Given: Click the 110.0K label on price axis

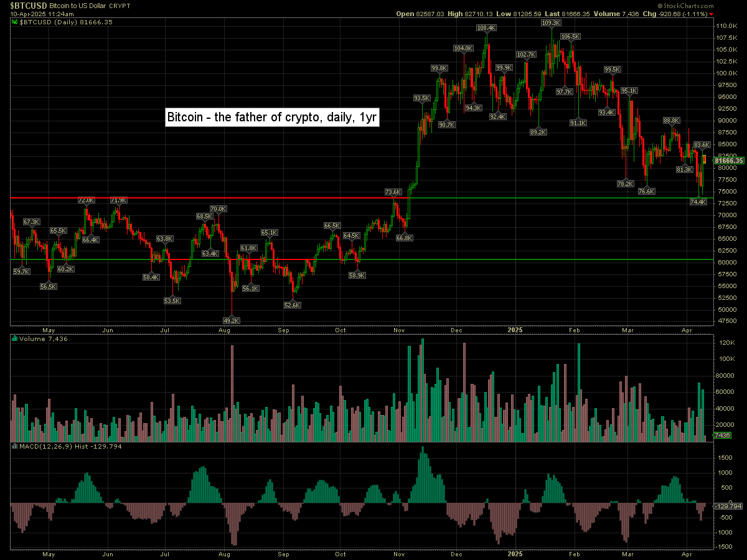Looking at the screenshot, I should click(x=726, y=26).
